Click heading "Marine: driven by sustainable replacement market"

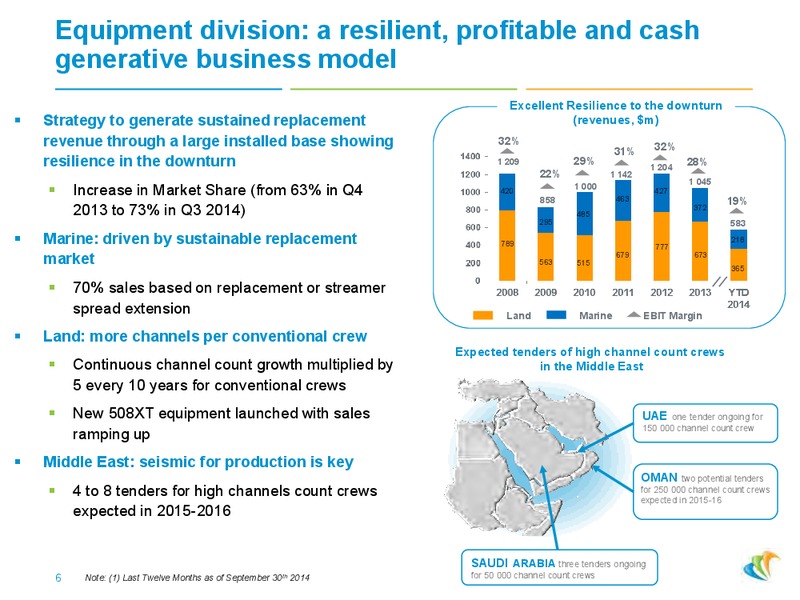(x=200, y=248)
